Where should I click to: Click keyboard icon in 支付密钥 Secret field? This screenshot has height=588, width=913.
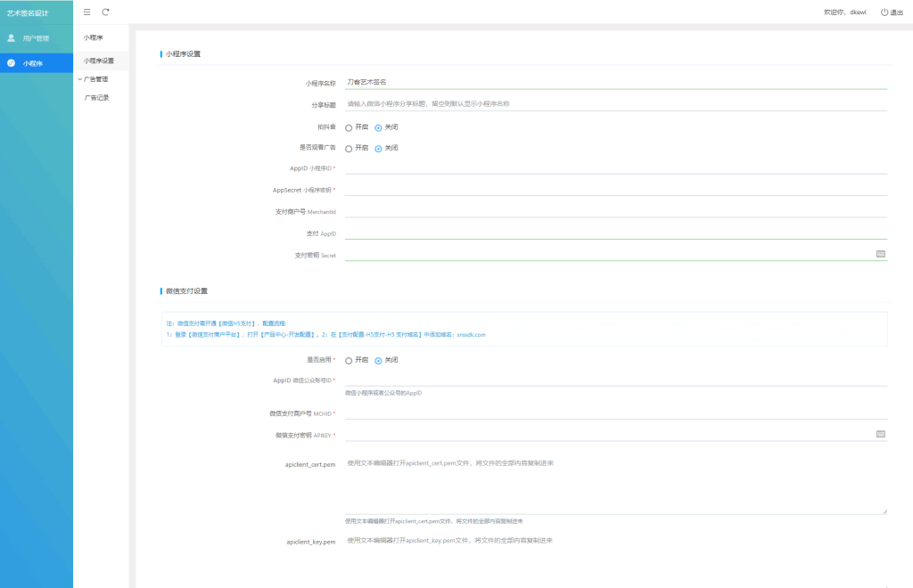point(880,254)
